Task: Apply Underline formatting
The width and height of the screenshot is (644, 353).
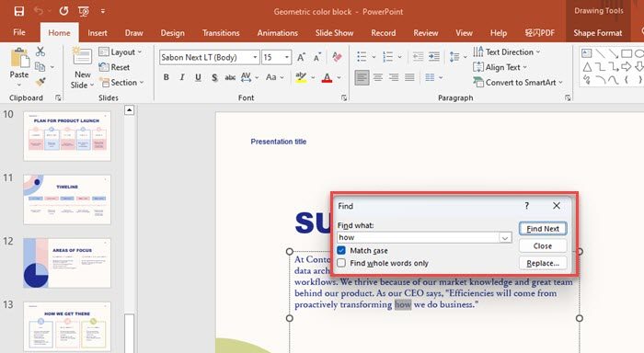Action: click(198, 77)
